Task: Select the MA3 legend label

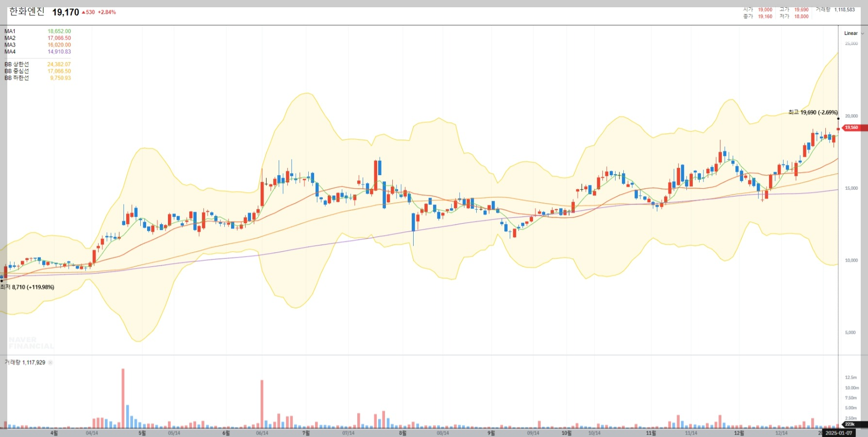Action: pyautogui.click(x=10, y=45)
